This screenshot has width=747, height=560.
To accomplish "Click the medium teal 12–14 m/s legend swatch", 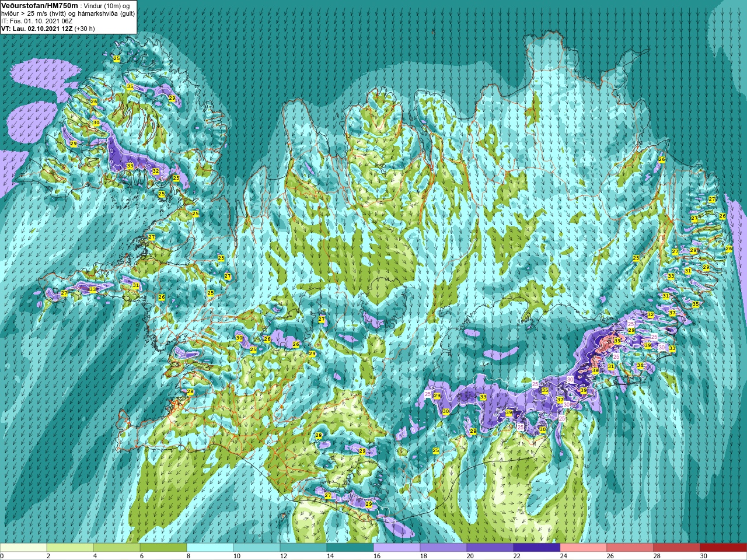I will (x=303, y=548).
